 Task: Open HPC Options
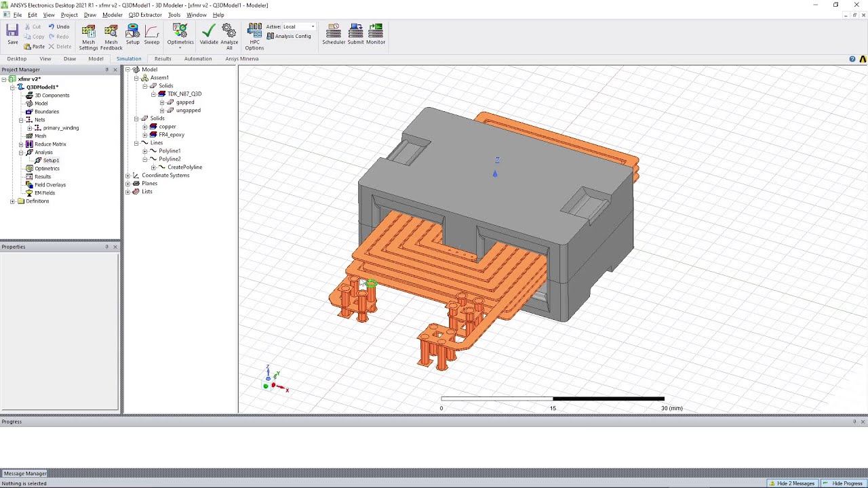click(x=254, y=37)
